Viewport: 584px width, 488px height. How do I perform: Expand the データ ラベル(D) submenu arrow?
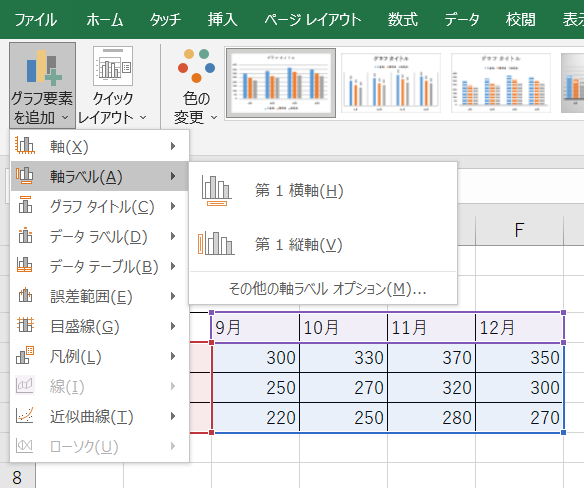pos(173,236)
